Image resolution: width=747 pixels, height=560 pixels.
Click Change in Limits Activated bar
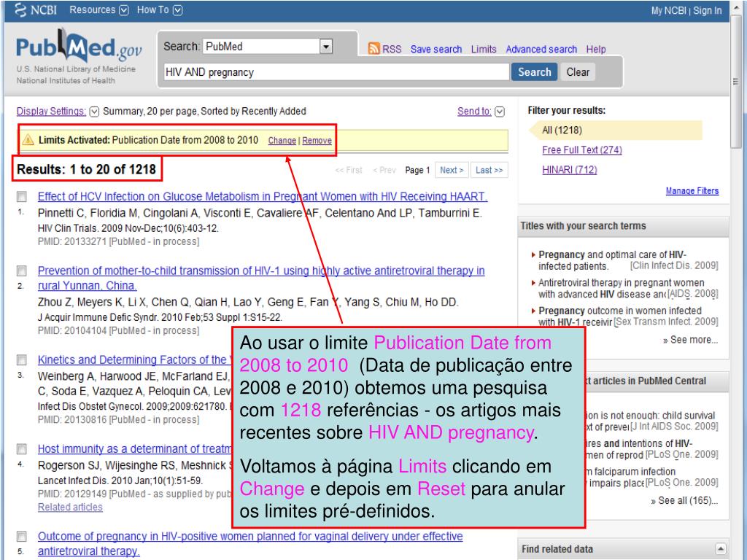pos(282,141)
